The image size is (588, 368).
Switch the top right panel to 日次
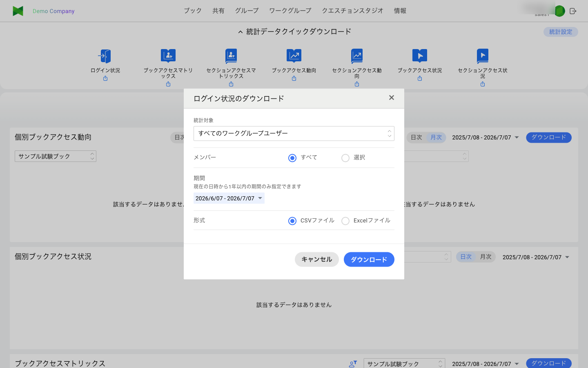416,137
